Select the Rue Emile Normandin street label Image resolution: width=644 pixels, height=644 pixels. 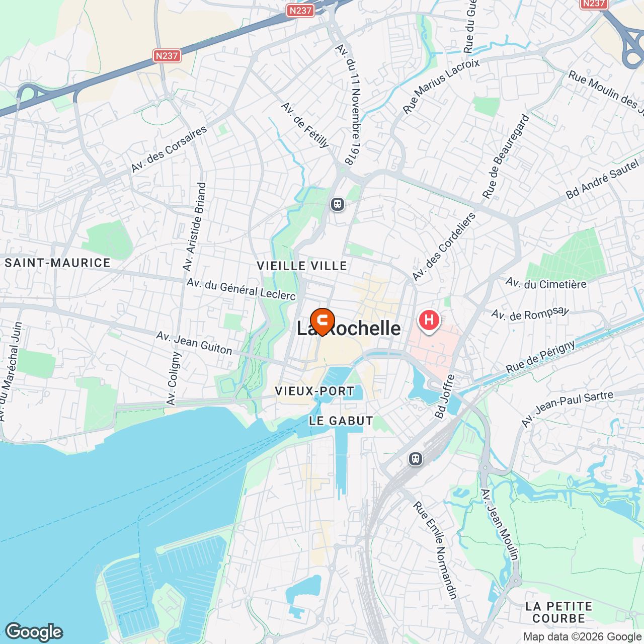coord(436,551)
